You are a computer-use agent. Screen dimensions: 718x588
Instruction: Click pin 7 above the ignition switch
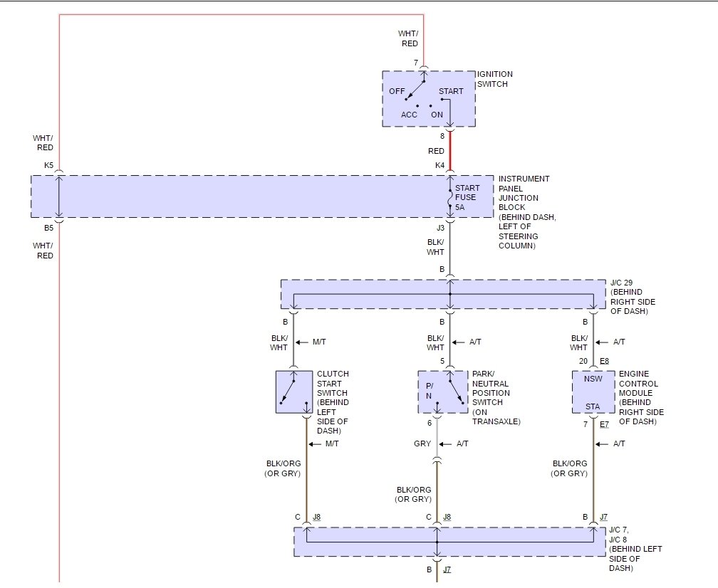click(416, 63)
